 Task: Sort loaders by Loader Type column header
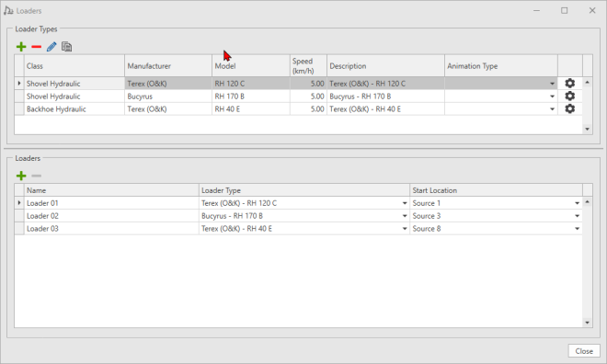pyautogui.click(x=304, y=190)
